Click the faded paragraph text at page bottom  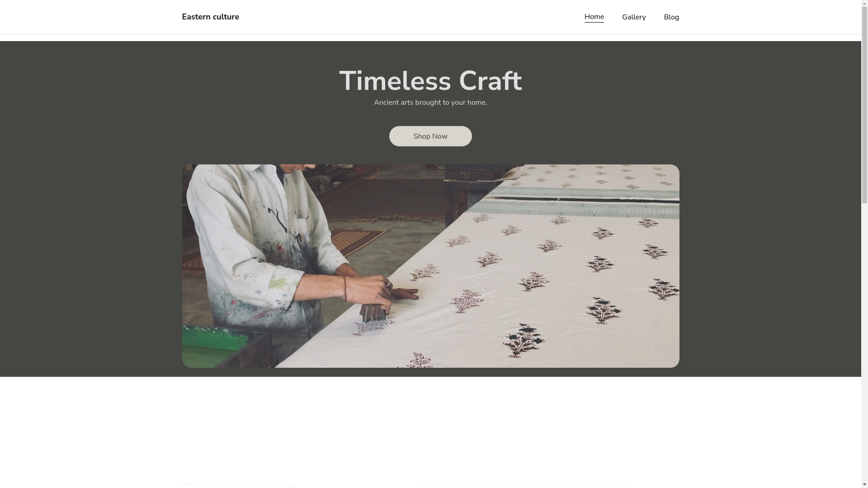522,484
